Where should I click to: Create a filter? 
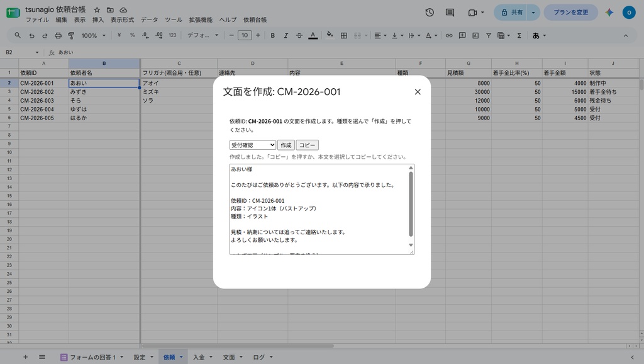click(x=489, y=36)
